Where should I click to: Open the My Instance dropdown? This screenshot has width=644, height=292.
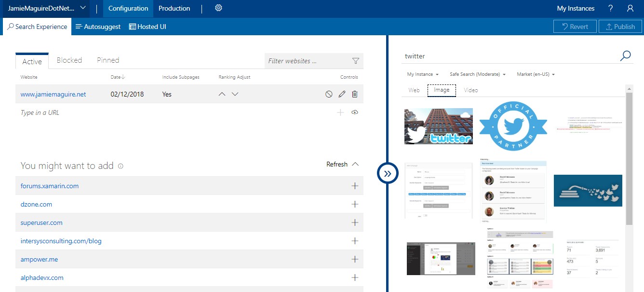coord(423,74)
